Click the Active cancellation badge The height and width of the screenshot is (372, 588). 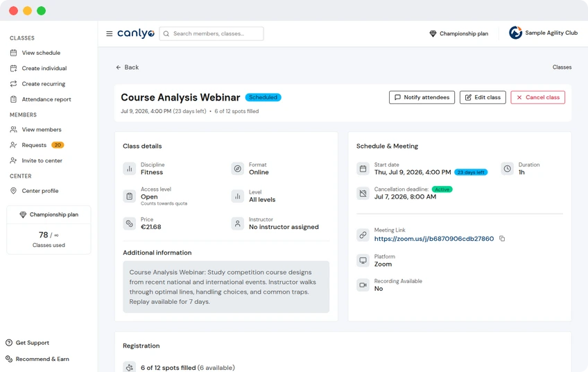pos(442,189)
